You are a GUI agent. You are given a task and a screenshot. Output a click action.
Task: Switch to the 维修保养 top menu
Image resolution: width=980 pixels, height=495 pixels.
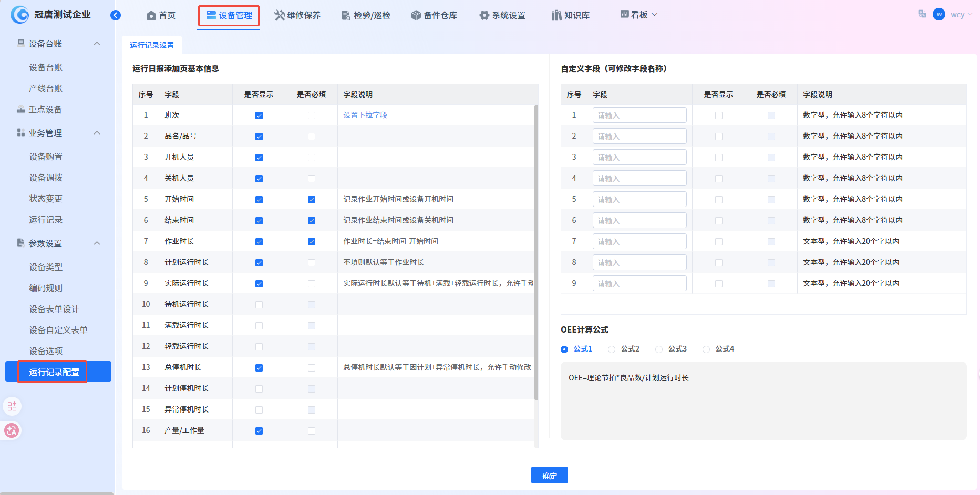coord(297,15)
